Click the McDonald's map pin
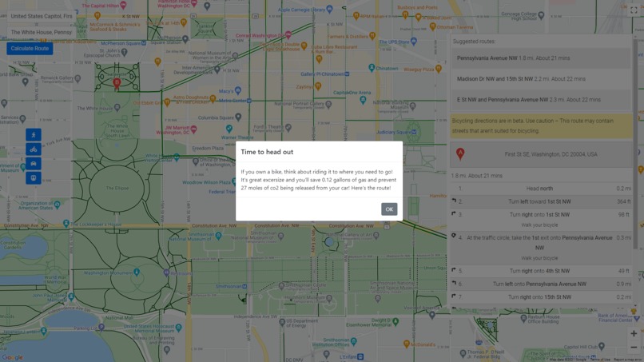Image resolution: width=644 pixels, height=362 pixels. click(406, 344)
